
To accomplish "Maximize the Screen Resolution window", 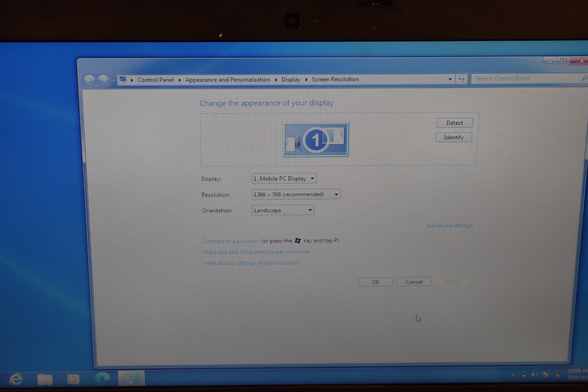I will click(563, 61).
